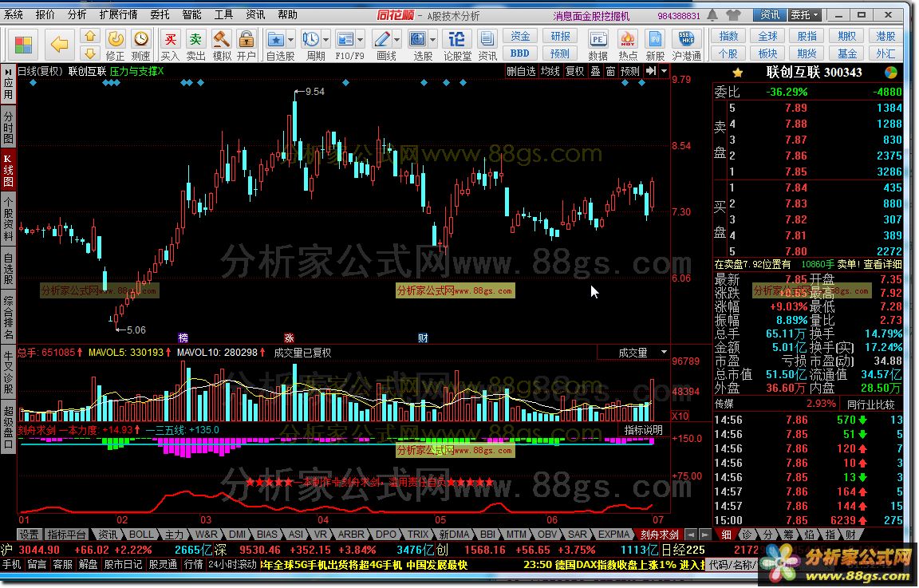Expand the F10/F9 dropdown arrow
This screenshot has height=588, width=919.
tap(360, 40)
